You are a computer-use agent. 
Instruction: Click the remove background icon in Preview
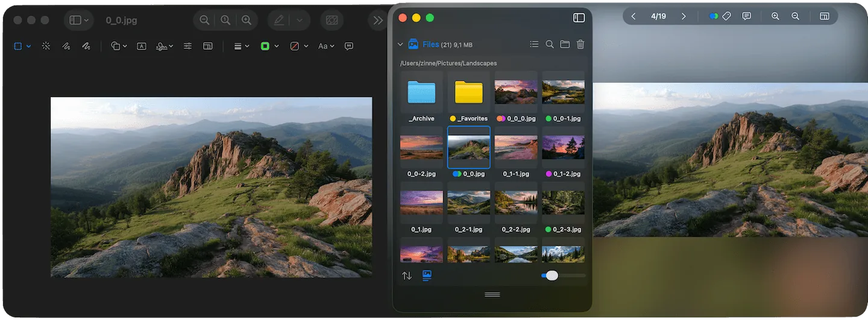click(x=332, y=20)
